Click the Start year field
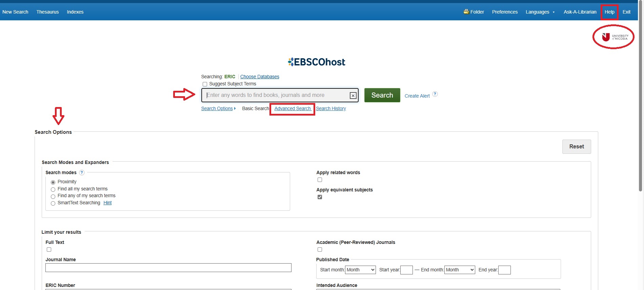 [406, 270]
